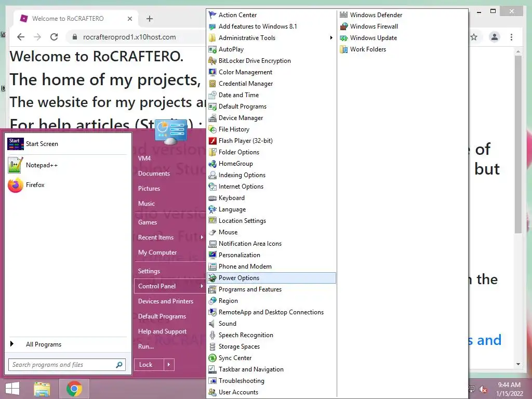
Task: Open Windows Firewall icon
Action: pyautogui.click(x=344, y=26)
